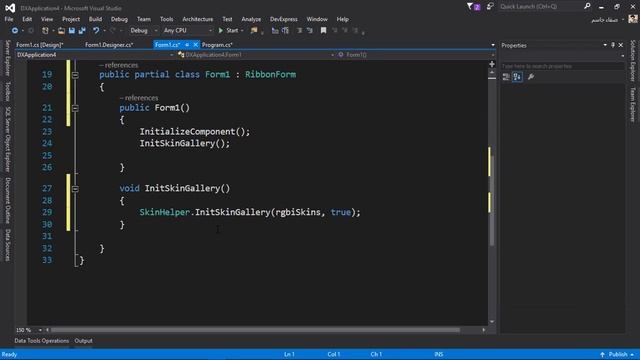The image size is (640, 360).
Task: Open the notifications filter flag icon
Action: 473,7
